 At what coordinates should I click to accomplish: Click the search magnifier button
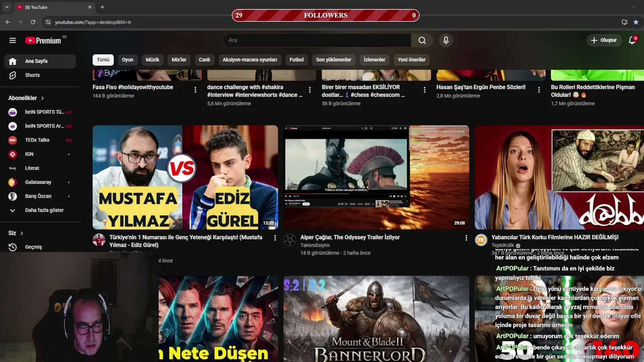(x=422, y=40)
